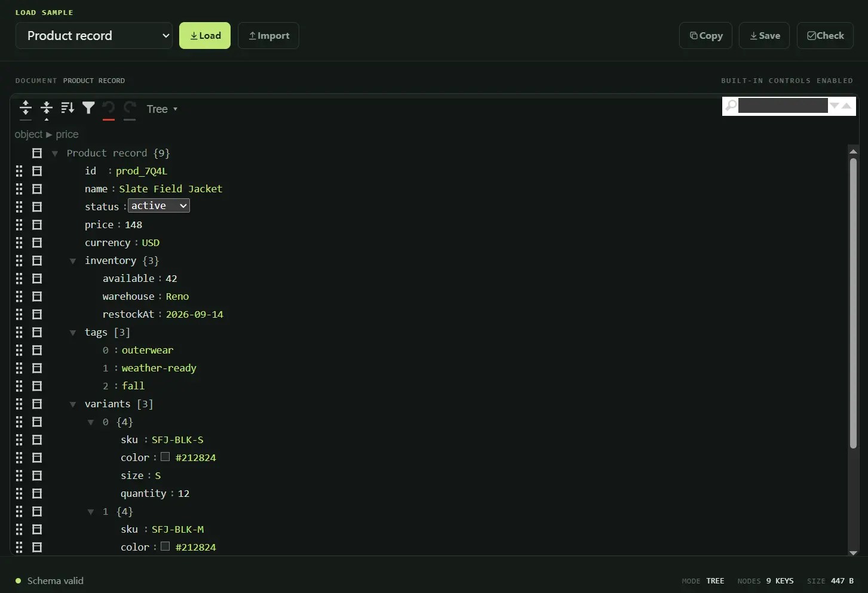This screenshot has width=868, height=593.
Task: Click drag handle of variants row
Action: point(19,404)
